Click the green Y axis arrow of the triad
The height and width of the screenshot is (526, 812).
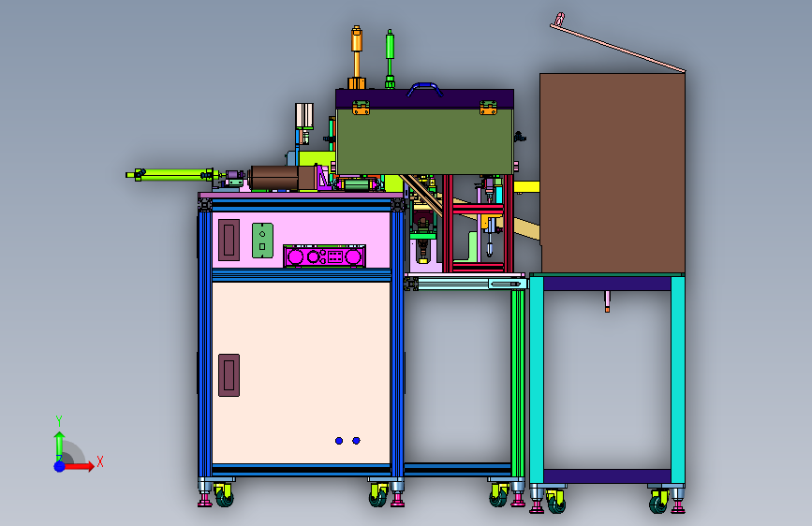point(59,446)
